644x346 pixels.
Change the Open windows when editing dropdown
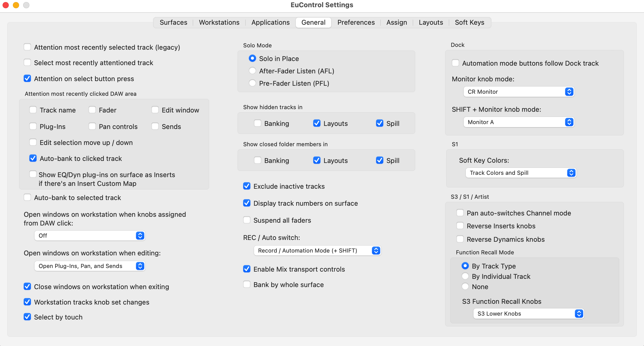click(x=90, y=266)
